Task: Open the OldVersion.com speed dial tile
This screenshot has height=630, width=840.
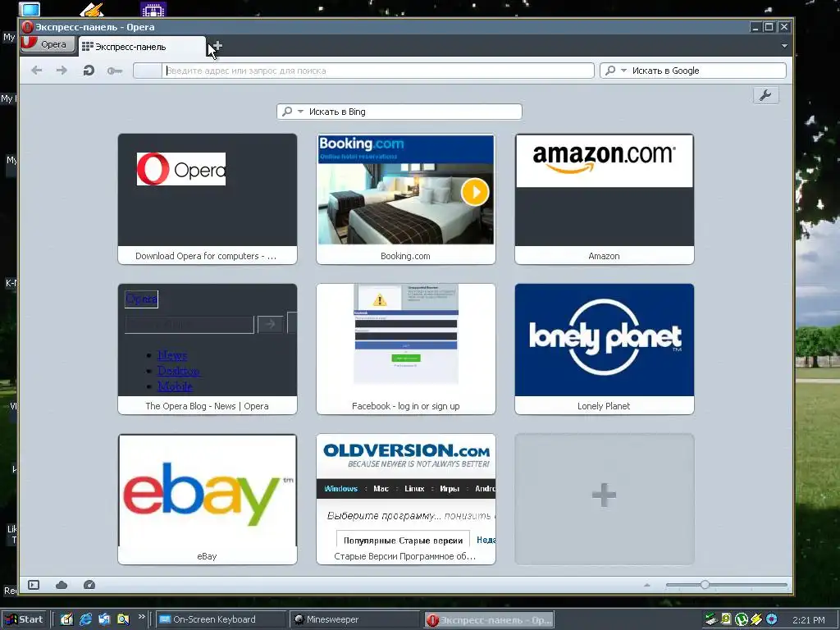Action: point(405,499)
